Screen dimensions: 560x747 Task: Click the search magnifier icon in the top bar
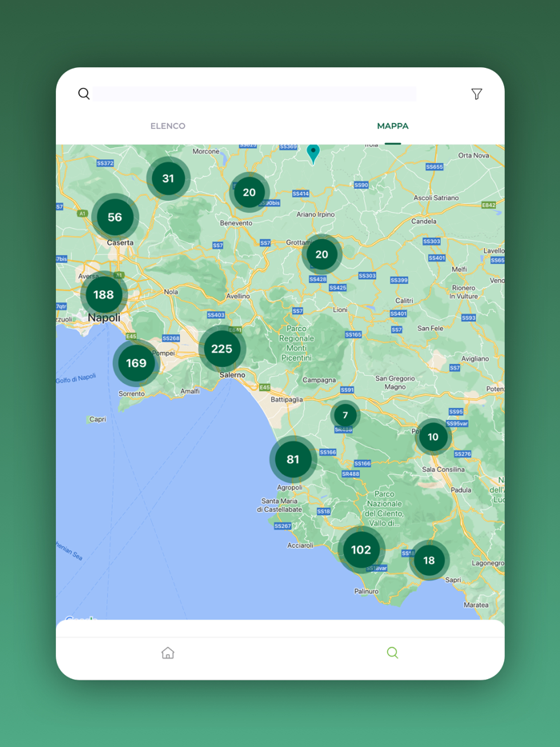[84, 94]
